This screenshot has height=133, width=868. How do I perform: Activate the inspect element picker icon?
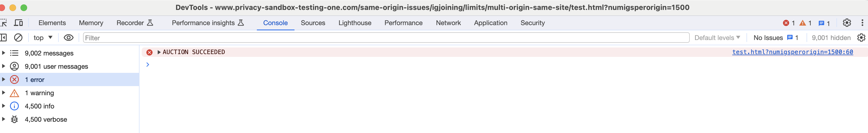(4, 23)
